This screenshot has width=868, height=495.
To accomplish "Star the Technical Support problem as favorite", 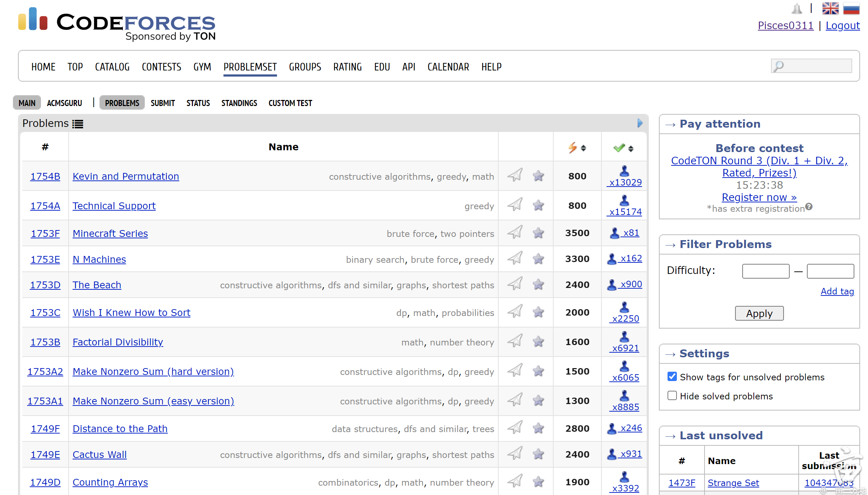I will pos(538,205).
